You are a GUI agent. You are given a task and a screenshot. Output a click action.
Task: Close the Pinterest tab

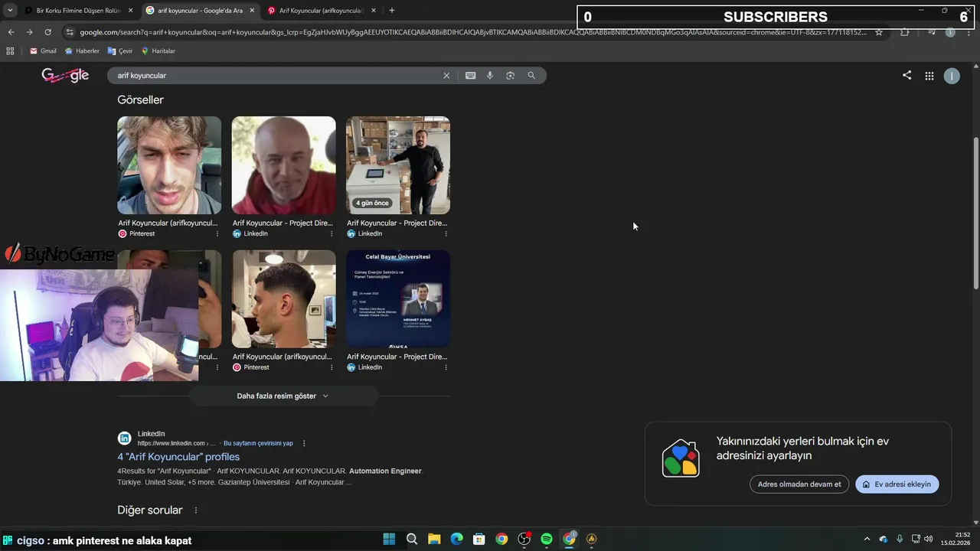tap(374, 11)
